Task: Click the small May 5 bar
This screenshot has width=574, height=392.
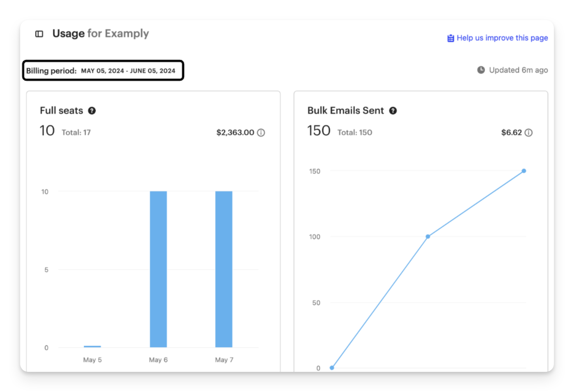Action: pos(92,346)
